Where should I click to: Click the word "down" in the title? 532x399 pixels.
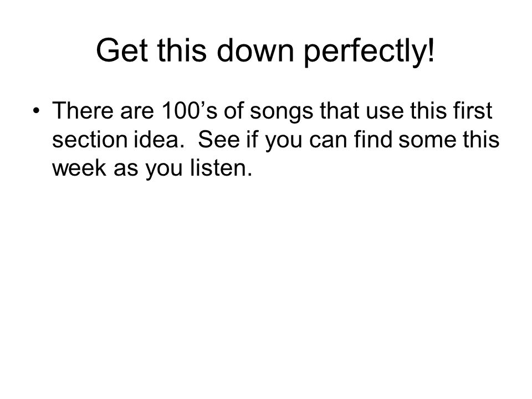[255, 50]
